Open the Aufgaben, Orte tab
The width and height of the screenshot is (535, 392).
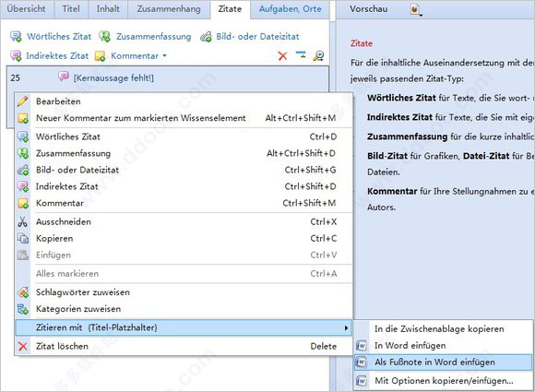pos(290,9)
